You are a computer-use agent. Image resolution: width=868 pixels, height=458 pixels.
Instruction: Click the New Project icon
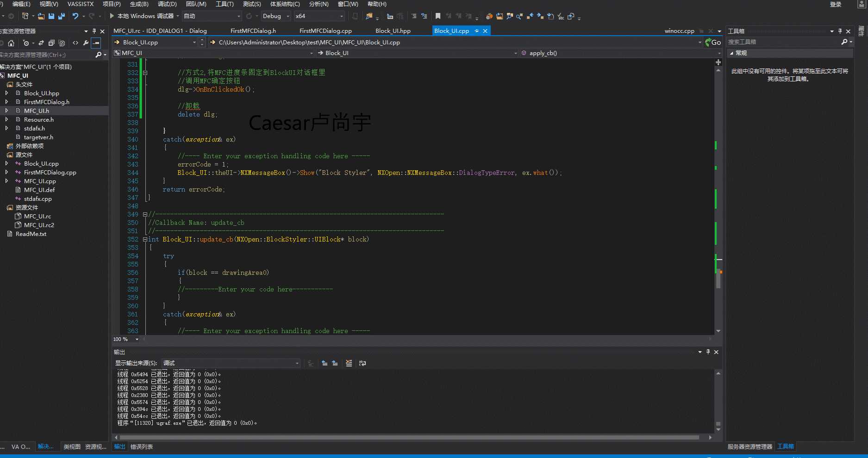25,16
